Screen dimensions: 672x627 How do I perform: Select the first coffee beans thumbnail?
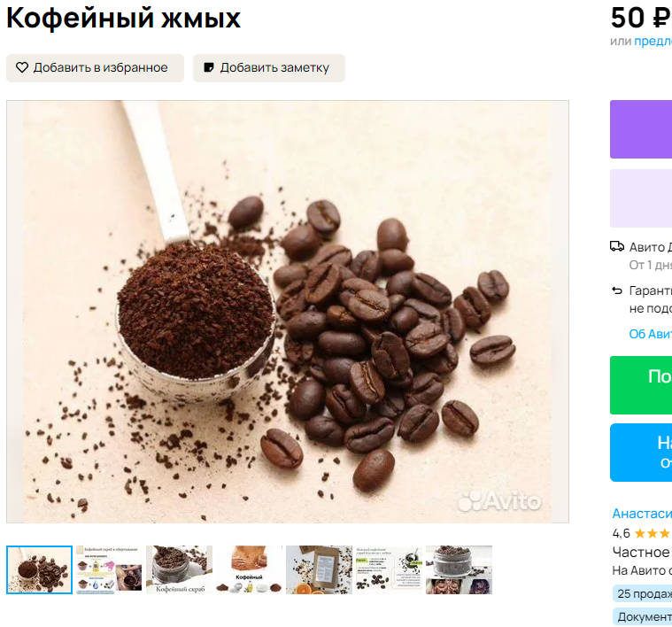click(39, 569)
